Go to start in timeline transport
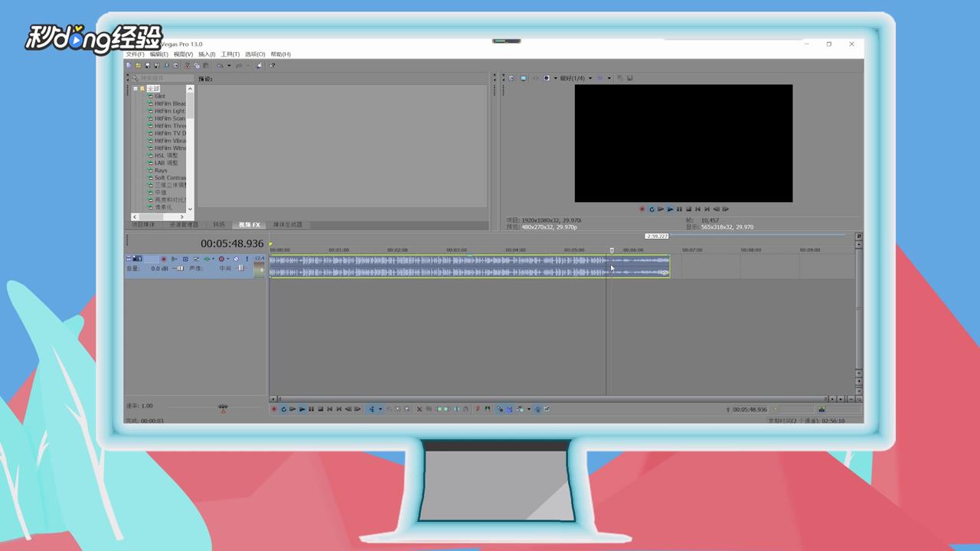 [330, 409]
